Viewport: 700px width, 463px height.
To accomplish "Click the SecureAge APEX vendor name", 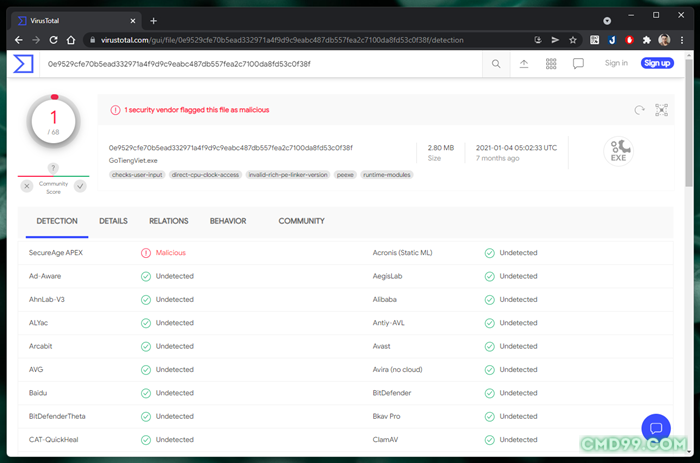I will pos(56,253).
